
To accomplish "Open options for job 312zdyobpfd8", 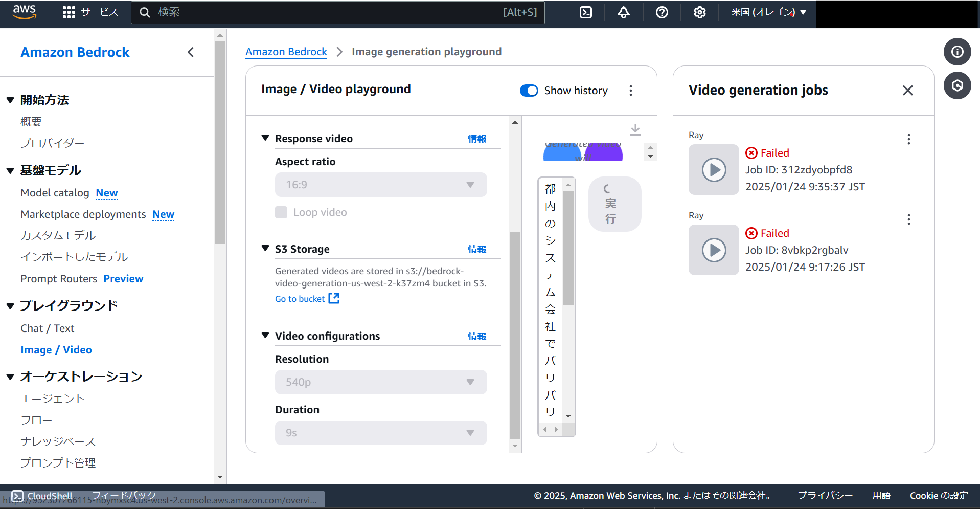I will 909,139.
